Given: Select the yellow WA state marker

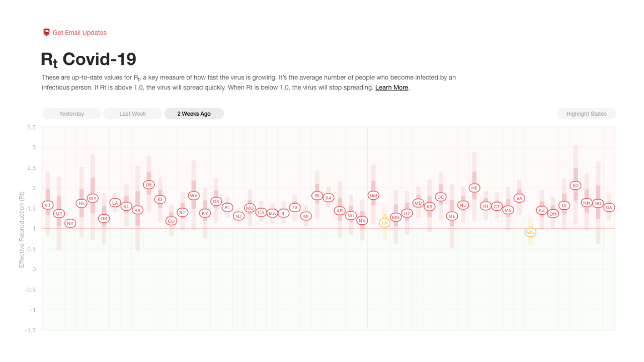Looking at the screenshot, I should click(530, 232).
